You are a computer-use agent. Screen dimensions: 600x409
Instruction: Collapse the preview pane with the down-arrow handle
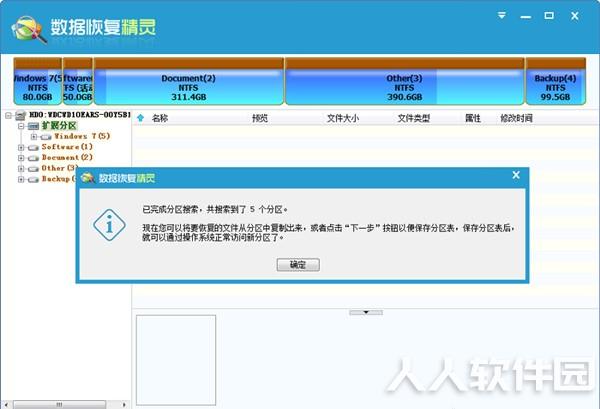[x=366, y=313]
